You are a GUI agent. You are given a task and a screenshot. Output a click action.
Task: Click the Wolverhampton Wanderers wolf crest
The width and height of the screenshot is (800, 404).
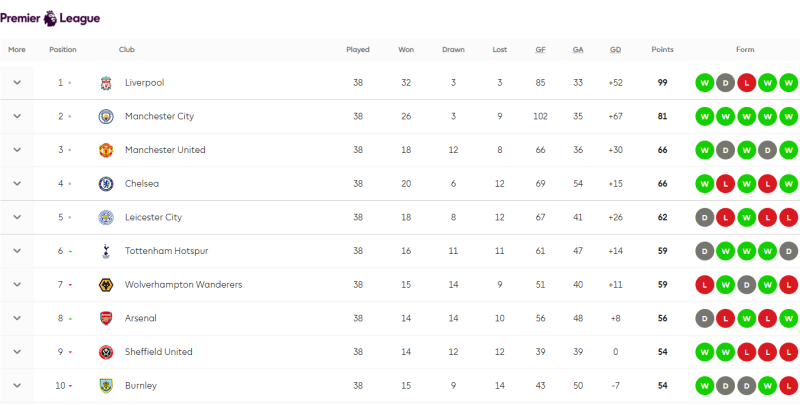click(x=106, y=285)
